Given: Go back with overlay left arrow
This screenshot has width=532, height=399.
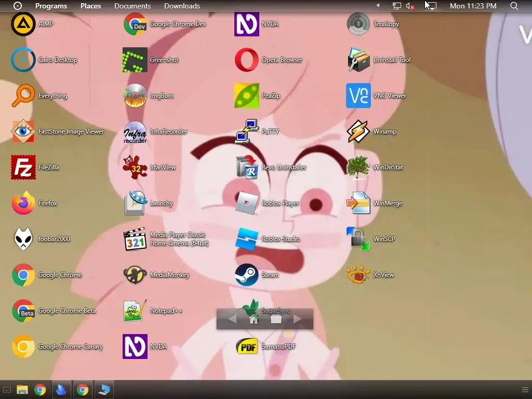Looking at the screenshot, I should click(x=232, y=319).
